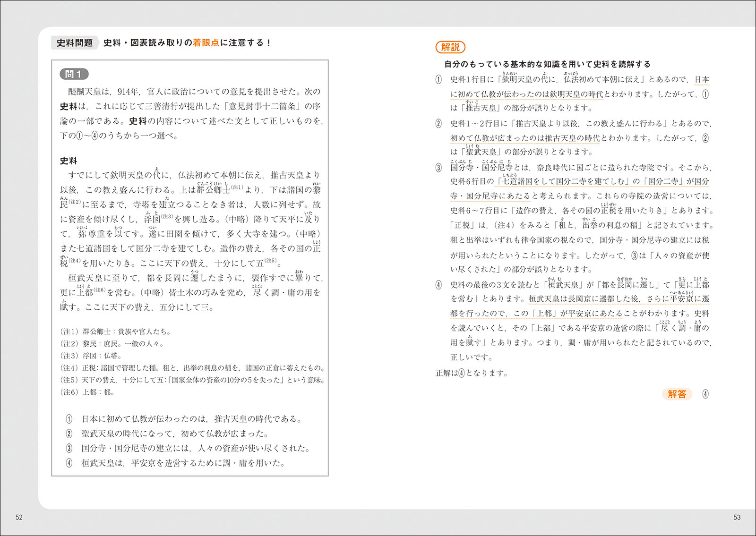Click explanation item ④ beginning 史料の最後の3文を読むと
Viewport: 756px width, 536px height.
click(x=573, y=285)
